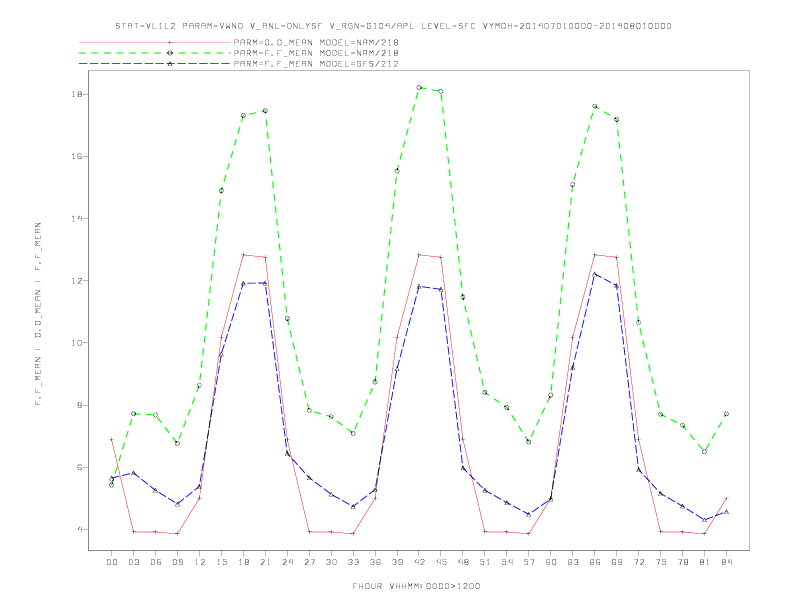Click x-axis forecast hour label 39
Viewport: 792px width, 612px height.
(397, 562)
